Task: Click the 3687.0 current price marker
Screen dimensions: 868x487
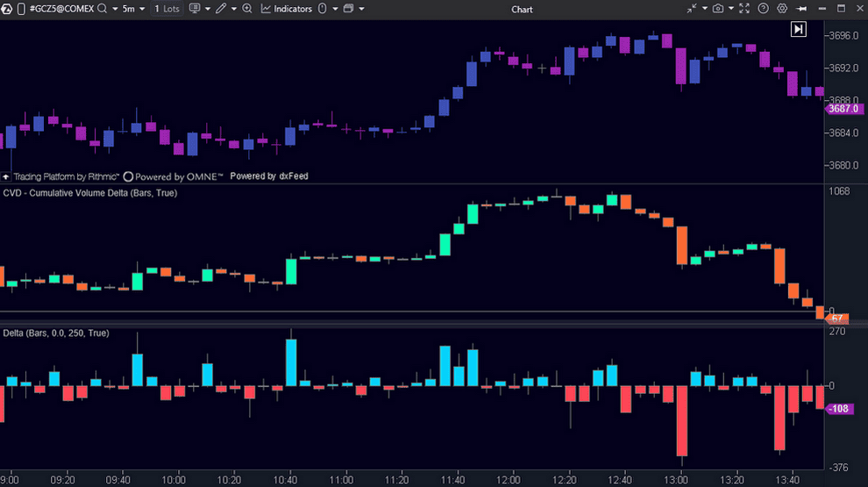Action: click(x=843, y=109)
